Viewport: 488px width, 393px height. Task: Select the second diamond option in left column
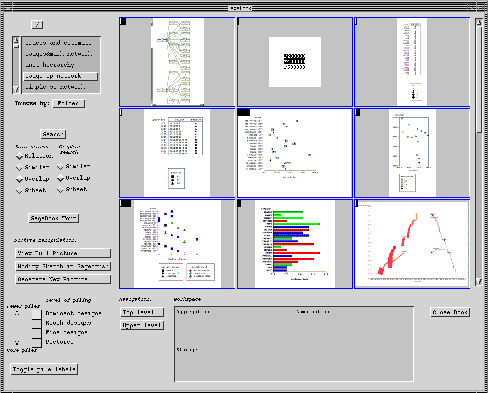(x=19, y=167)
